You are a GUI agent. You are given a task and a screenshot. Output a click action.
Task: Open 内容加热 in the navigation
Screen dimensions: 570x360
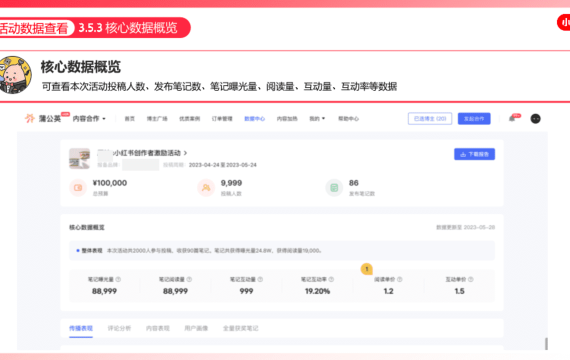pos(287,119)
